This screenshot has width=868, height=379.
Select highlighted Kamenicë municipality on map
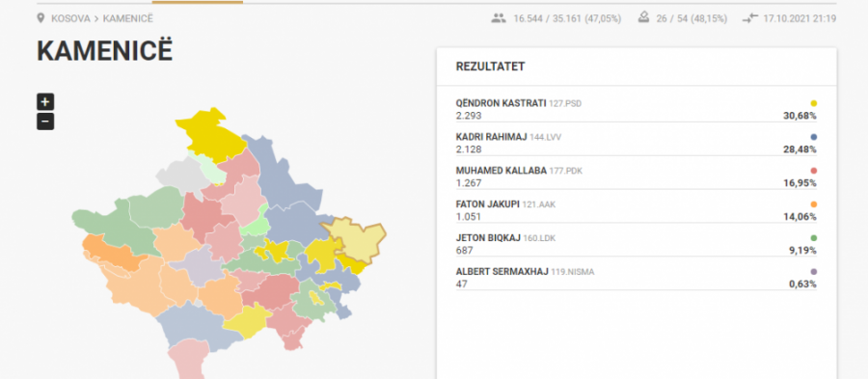(355, 239)
